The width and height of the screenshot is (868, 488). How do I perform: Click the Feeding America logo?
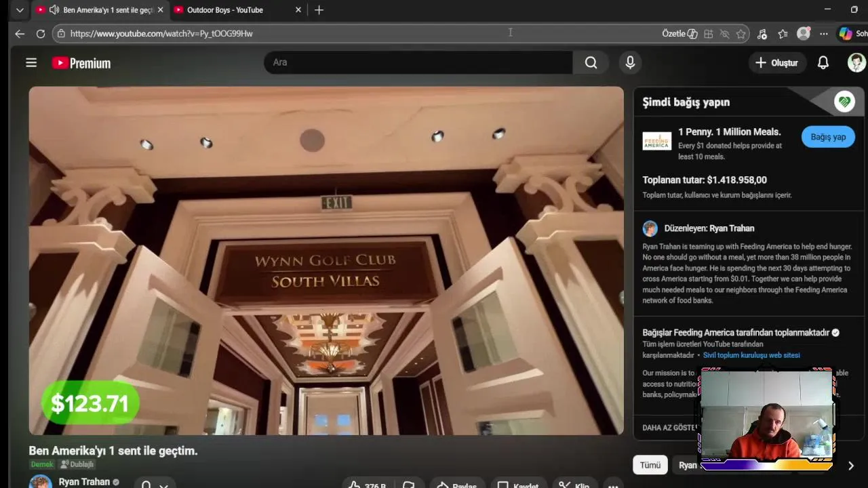point(656,141)
